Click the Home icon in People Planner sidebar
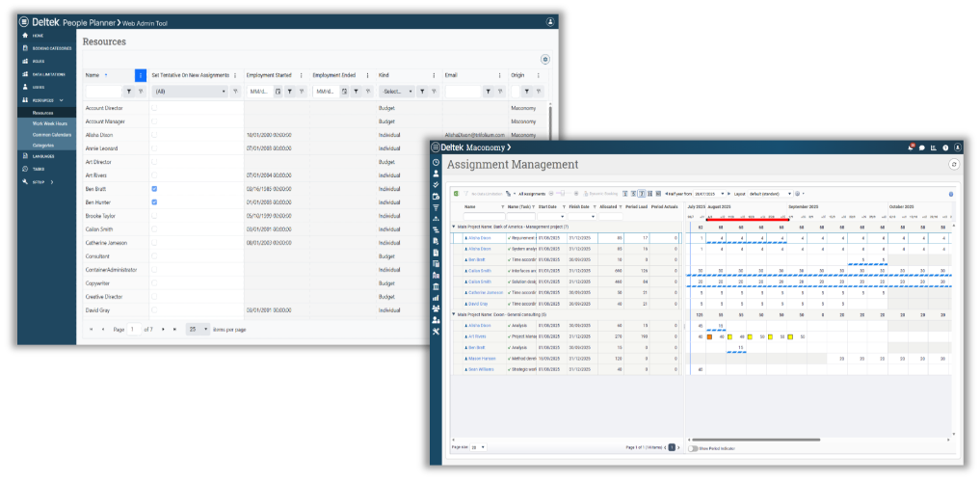Viewport: 980px width, 482px height. coord(25,36)
